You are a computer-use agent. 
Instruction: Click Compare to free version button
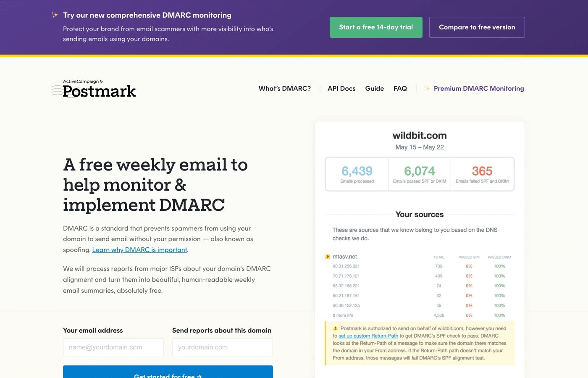click(477, 27)
